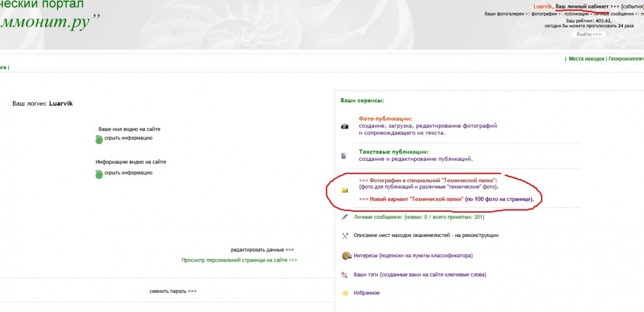Click the Luarvik username in the header
The image size is (644, 312).
pyautogui.click(x=542, y=6)
